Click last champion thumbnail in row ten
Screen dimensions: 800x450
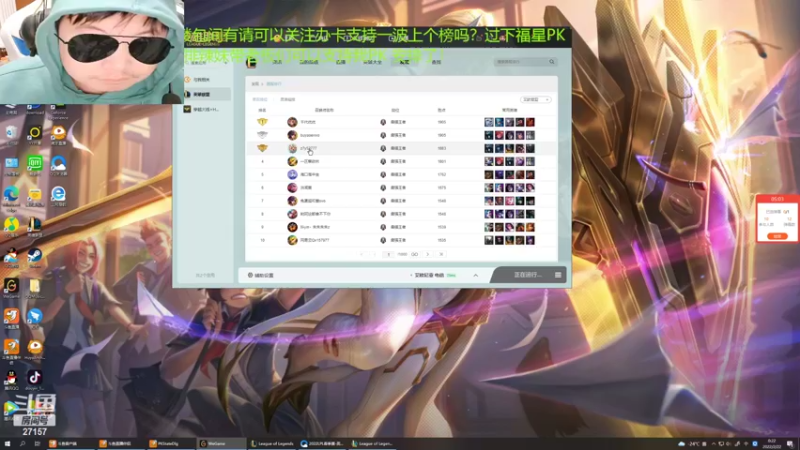530,240
